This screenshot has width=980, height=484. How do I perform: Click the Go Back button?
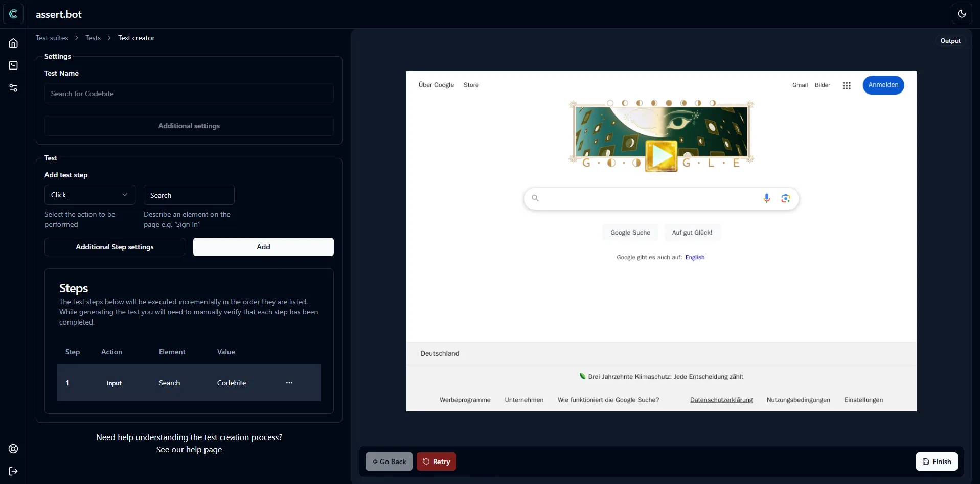389,462
